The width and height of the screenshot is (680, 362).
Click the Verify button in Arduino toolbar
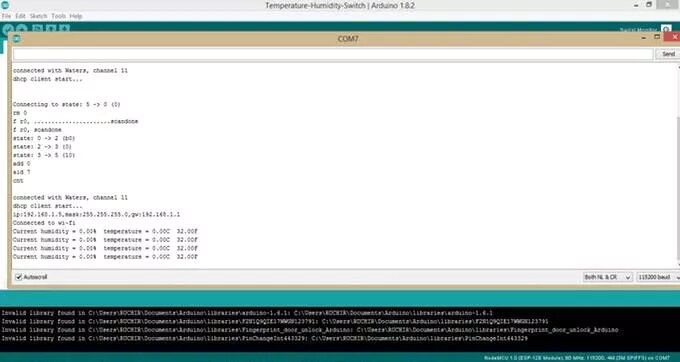[8, 29]
